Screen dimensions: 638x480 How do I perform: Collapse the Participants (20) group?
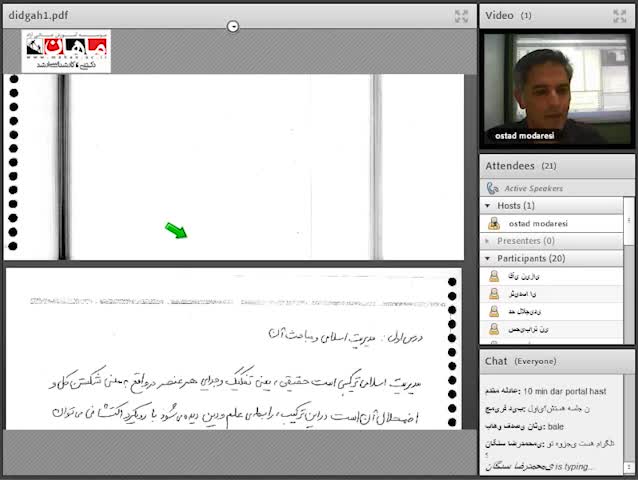click(488, 259)
